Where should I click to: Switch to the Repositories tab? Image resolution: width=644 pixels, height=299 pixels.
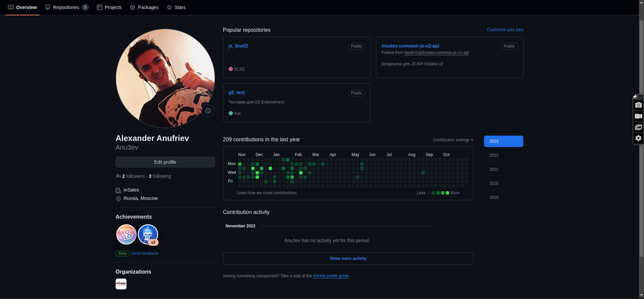pyautogui.click(x=66, y=7)
